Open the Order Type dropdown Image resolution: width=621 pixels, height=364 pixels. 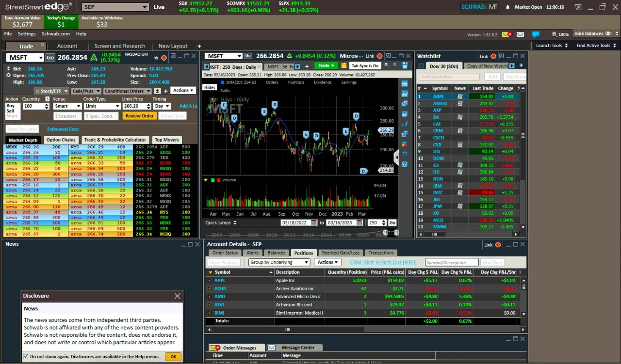click(x=102, y=106)
